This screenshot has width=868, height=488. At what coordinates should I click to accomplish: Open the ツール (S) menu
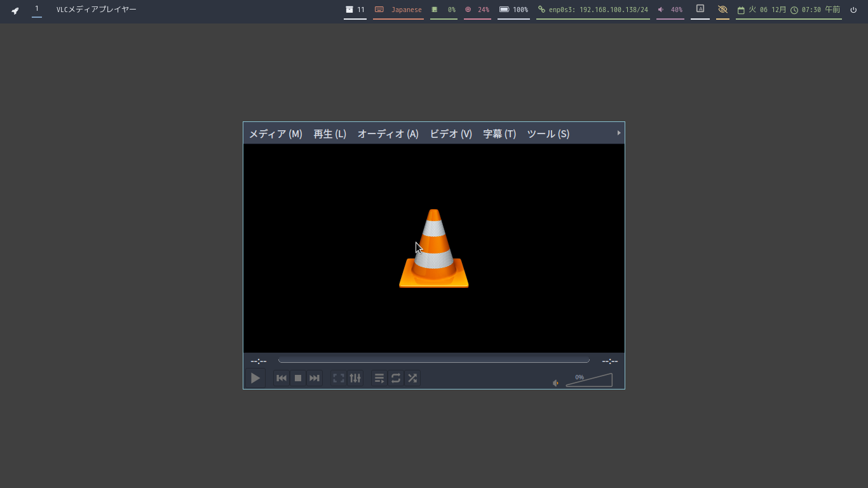[x=548, y=133]
